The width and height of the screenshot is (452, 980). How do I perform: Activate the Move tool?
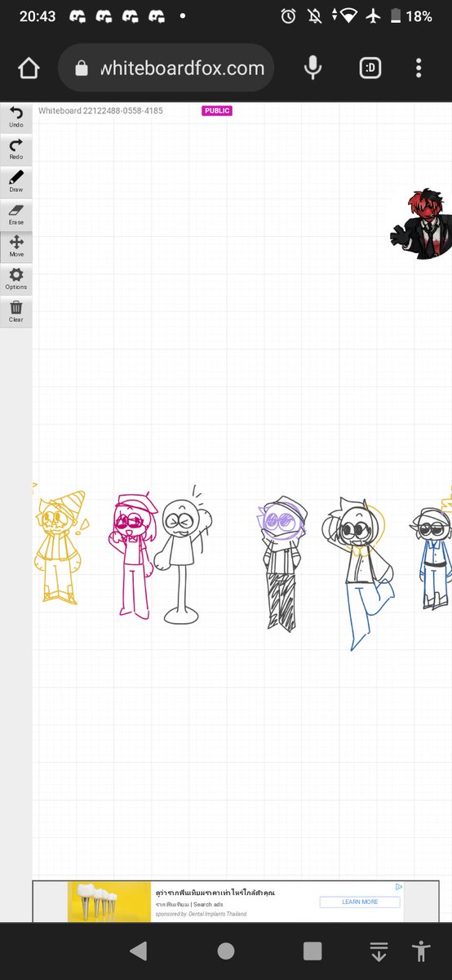click(16, 247)
